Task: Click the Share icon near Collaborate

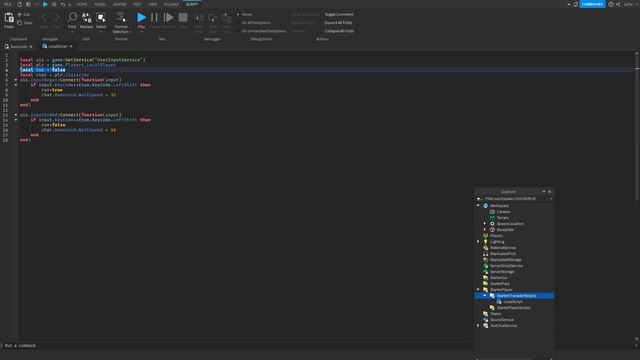Action: pos(618,4)
